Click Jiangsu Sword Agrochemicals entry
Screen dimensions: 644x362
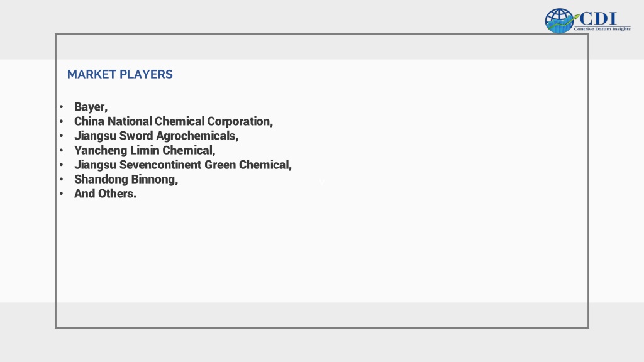tap(156, 136)
